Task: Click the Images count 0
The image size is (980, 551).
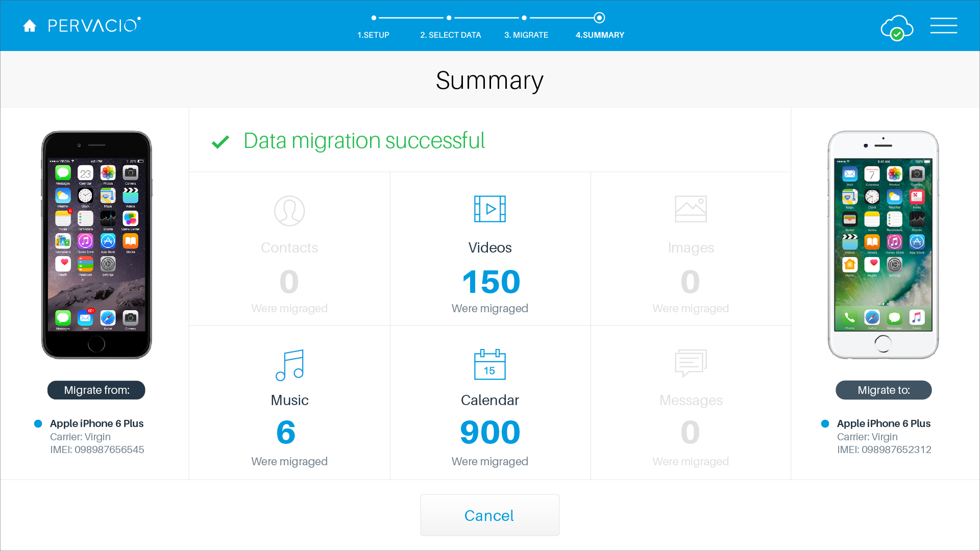Action: tap(690, 282)
